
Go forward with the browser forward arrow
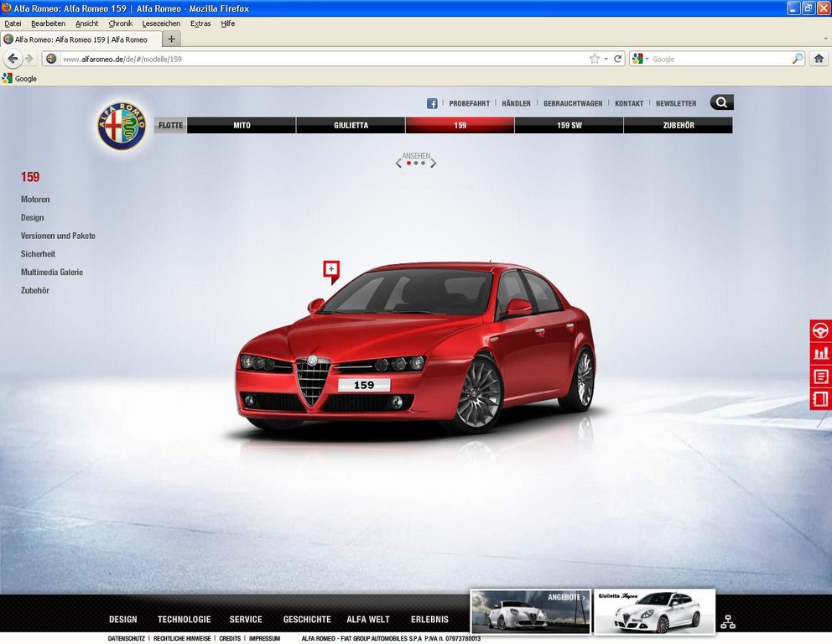click(x=29, y=59)
